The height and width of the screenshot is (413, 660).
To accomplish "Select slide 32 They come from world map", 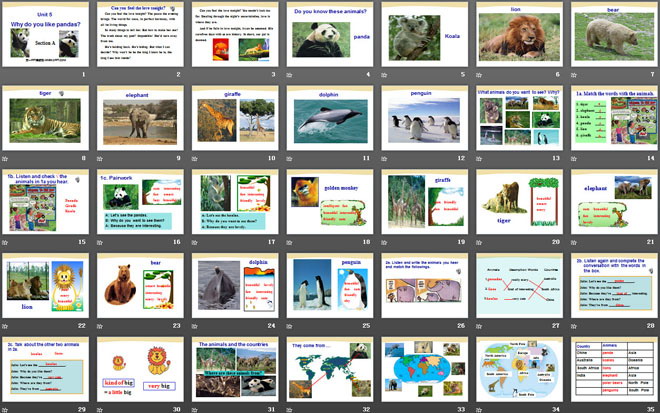I will [x=329, y=371].
